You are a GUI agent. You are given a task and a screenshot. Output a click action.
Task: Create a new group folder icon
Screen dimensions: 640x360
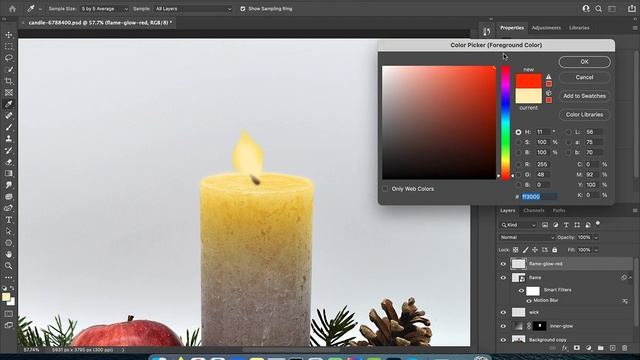(x=600, y=348)
